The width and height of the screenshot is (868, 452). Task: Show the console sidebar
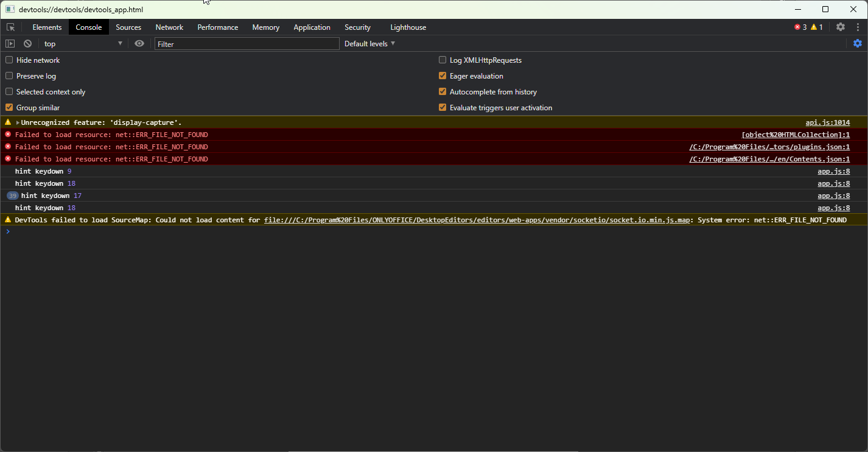click(x=10, y=44)
